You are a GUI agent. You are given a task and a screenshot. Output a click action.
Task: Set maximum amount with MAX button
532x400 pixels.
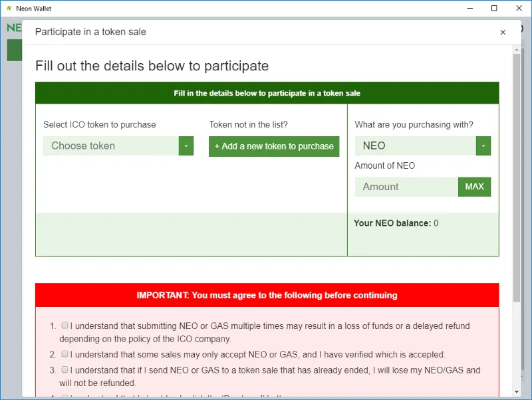tap(474, 187)
